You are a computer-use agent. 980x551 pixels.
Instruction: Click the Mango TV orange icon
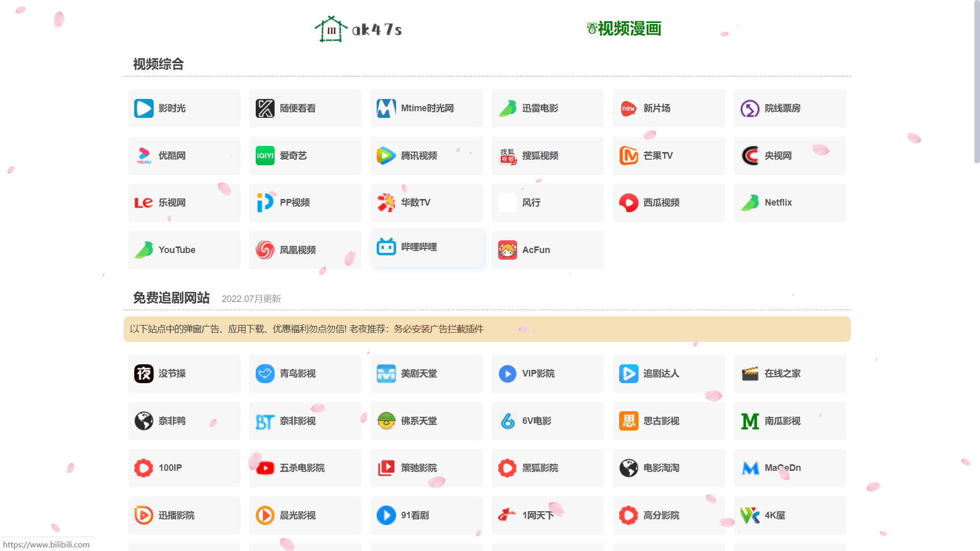tap(628, 156)
